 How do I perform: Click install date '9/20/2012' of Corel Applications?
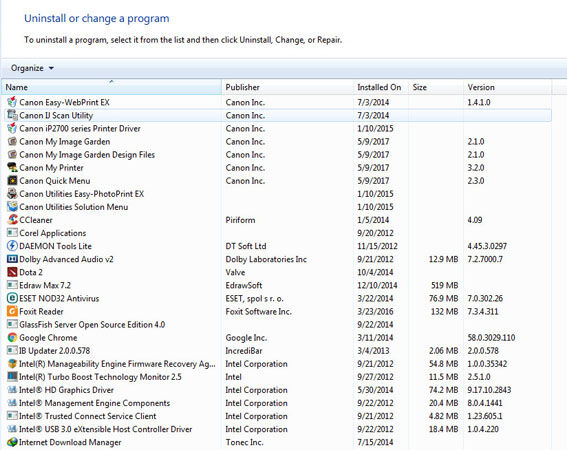tap(375, 233)
